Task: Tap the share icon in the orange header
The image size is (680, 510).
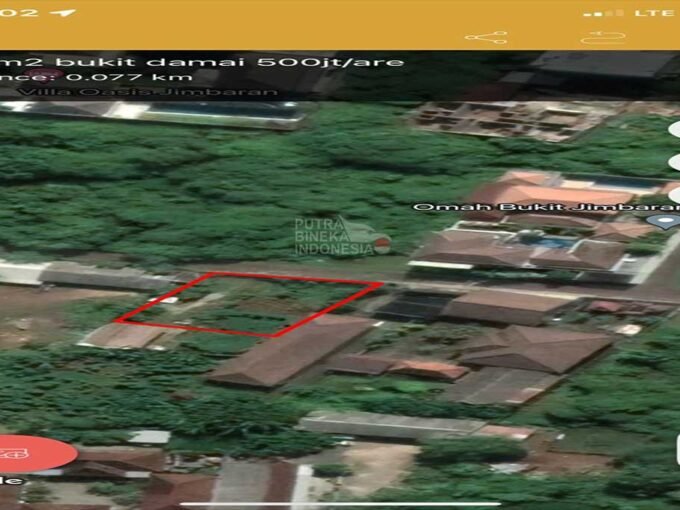Action: click(x=485, y=38)
